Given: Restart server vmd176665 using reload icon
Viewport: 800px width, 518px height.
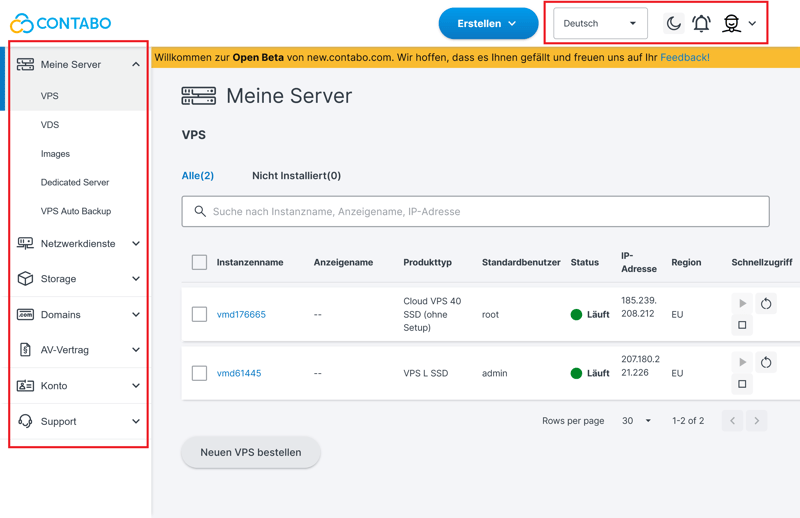Looking at the screenshot, I should tap(766, 303).
